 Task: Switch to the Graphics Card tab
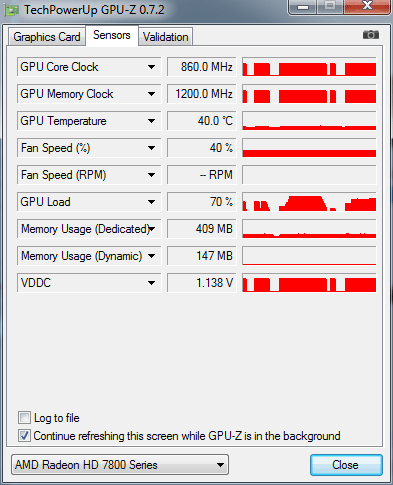pos(47,37)
